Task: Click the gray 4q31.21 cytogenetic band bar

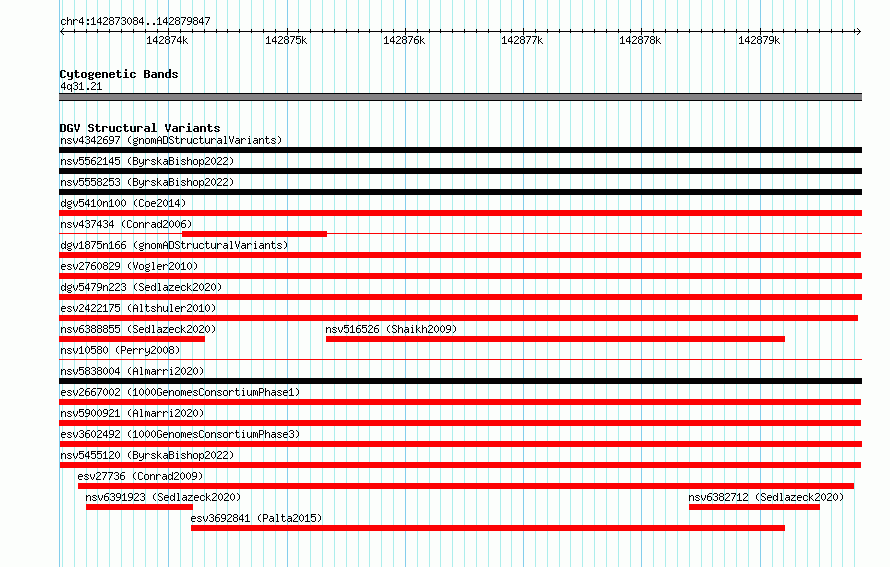Action: tap(460, 97)
